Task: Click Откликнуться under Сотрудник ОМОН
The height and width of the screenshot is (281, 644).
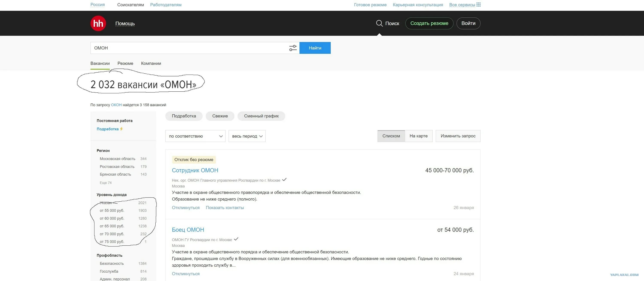Action: [x=186, y=208]
